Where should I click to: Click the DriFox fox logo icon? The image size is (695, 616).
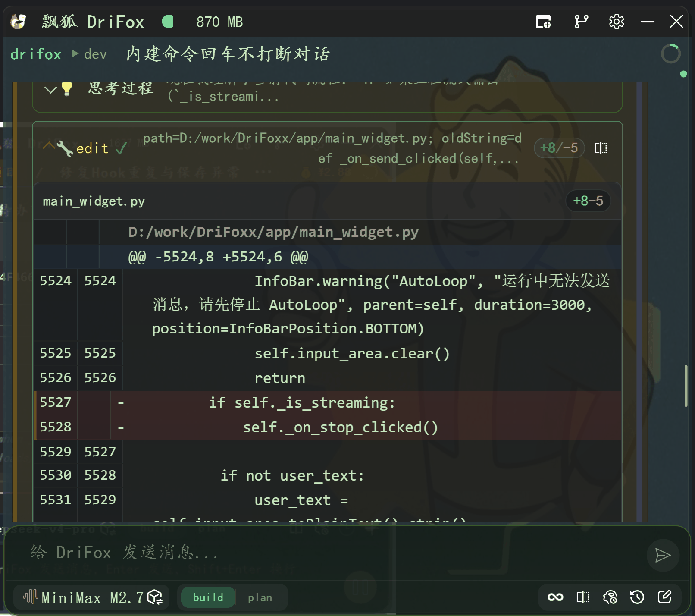pos(18,22)
